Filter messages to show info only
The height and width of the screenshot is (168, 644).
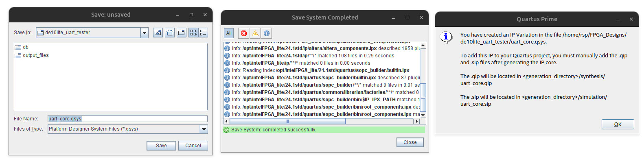click(266, 33)
